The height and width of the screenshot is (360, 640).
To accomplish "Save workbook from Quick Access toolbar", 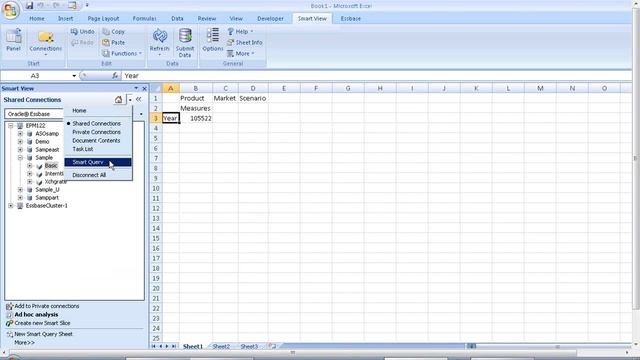I will [x=29, y=6].
